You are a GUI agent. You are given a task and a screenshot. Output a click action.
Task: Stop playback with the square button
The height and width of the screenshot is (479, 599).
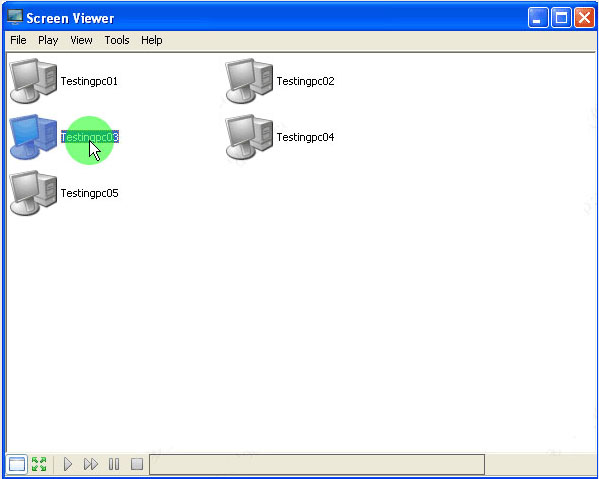tap(137, 464)
